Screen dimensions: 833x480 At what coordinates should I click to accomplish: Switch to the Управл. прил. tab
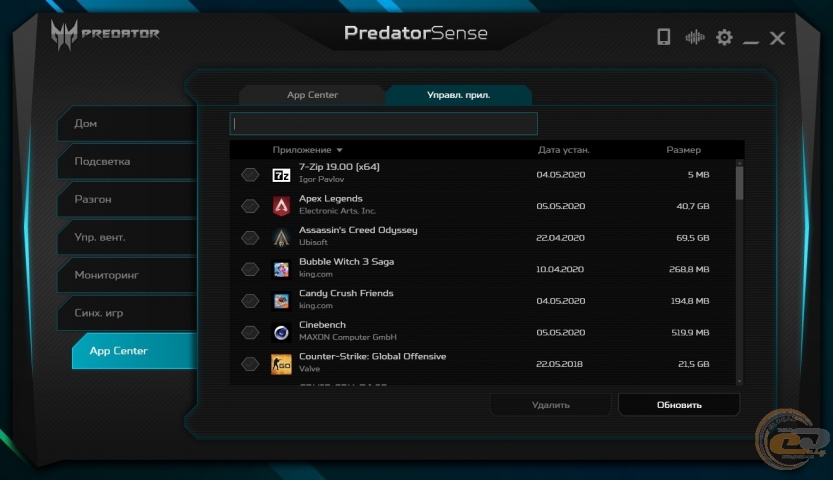(458, 95)
